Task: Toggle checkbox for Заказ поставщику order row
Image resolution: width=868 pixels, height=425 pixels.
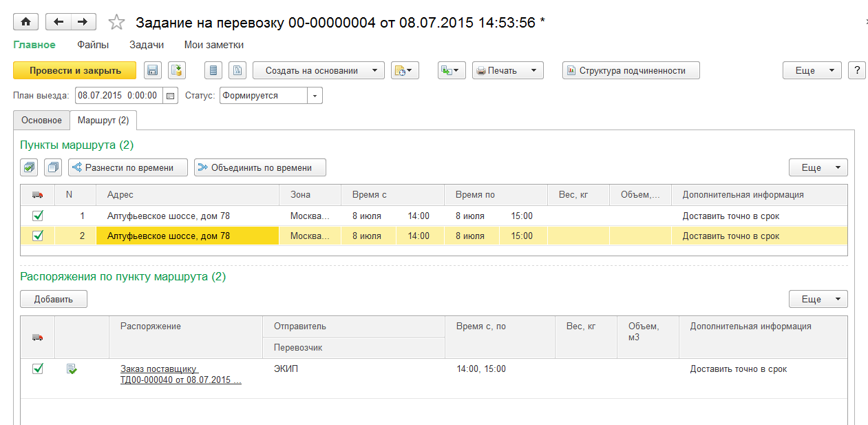Action: (38, 369)
